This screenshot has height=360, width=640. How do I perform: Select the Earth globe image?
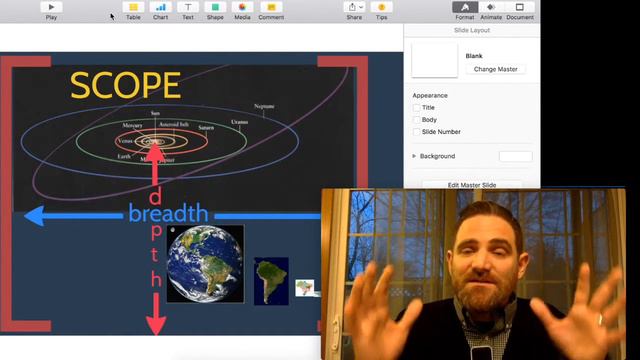tap(206, 264)
